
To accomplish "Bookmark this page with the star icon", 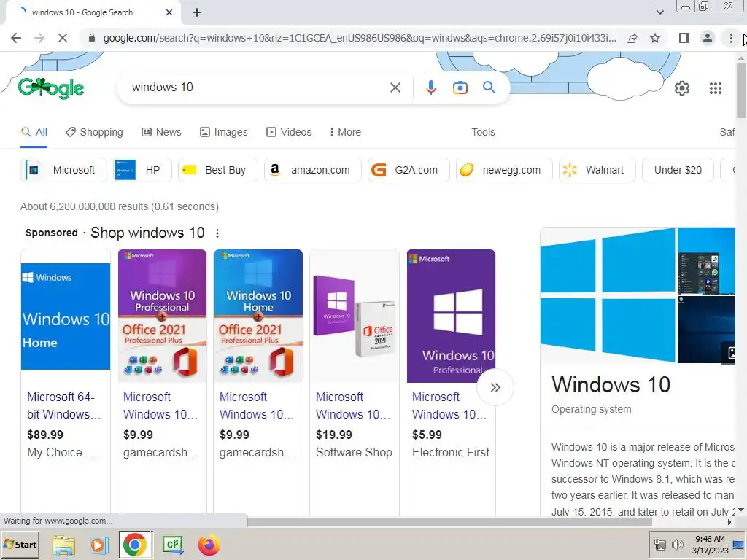I will tap(655, 38).
